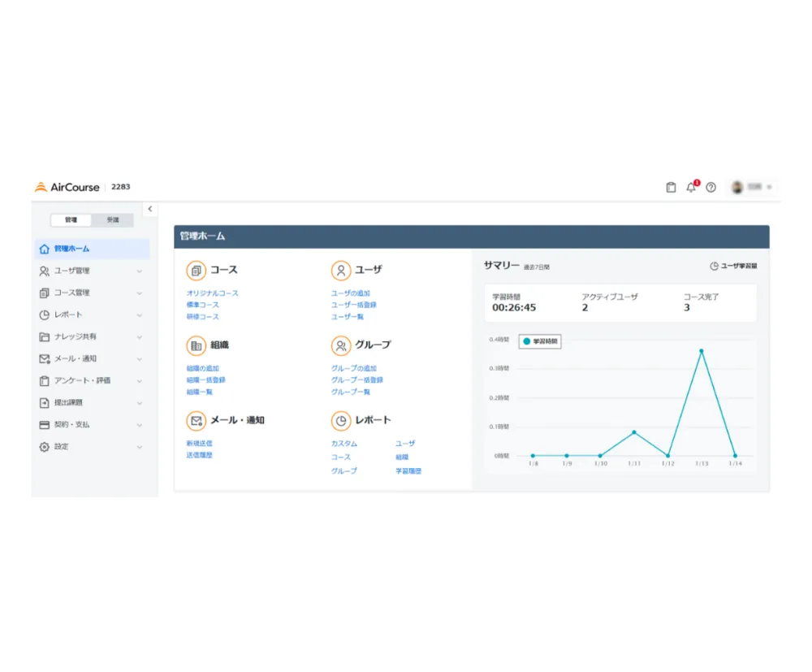Click the コース circular icon in main panel

click(196, 271)
